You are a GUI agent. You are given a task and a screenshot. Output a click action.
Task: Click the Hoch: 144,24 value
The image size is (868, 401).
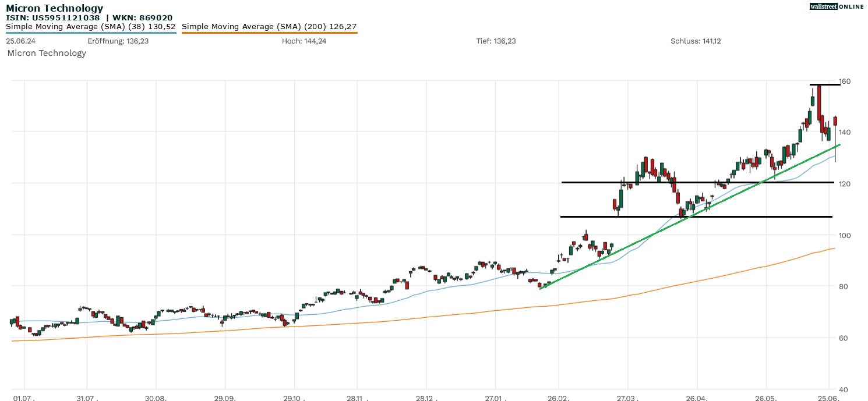point(304,41)
